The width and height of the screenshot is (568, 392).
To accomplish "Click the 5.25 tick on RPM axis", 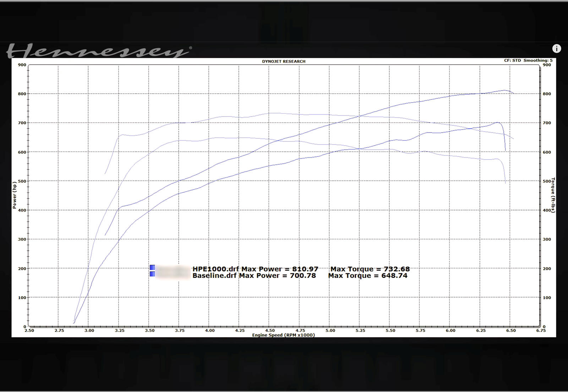I will click(360, 331).
